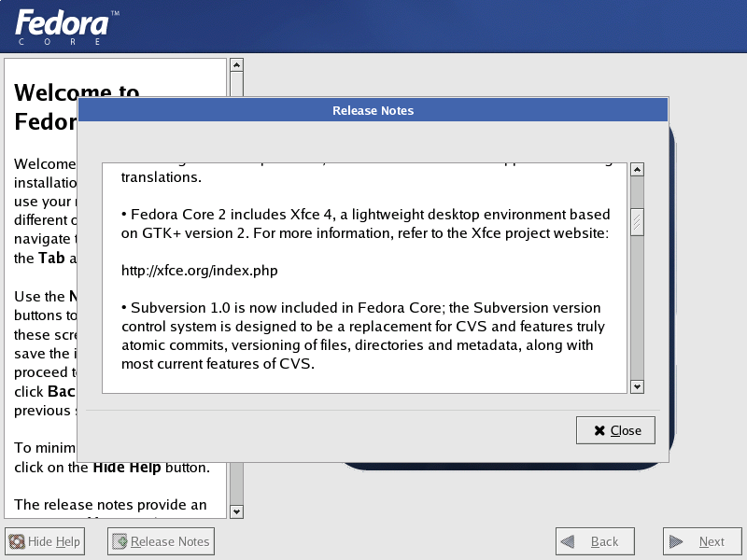Click the Release Notes dialog title bar
Screen dimensions: 747x560
(x=373, y=110)
